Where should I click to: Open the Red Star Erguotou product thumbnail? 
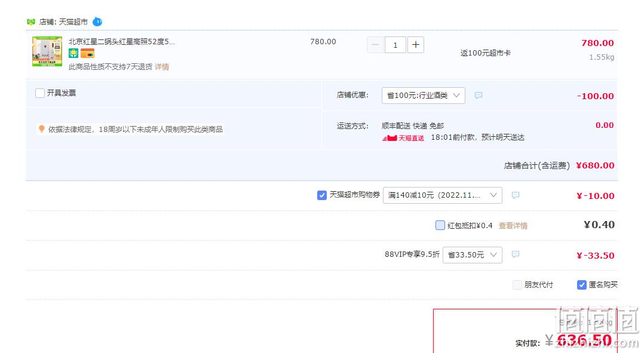pyautogui.click(x=47, y=51)
